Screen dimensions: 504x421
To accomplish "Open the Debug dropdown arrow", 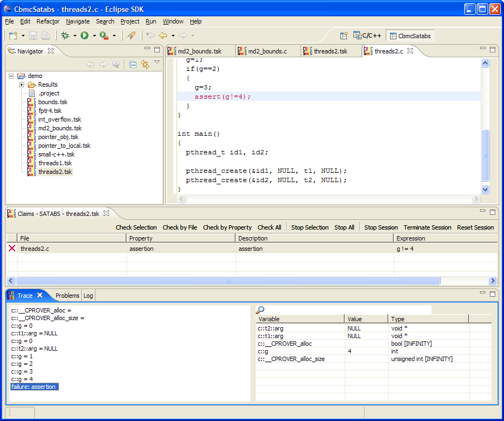I will (x=75, y=35).
